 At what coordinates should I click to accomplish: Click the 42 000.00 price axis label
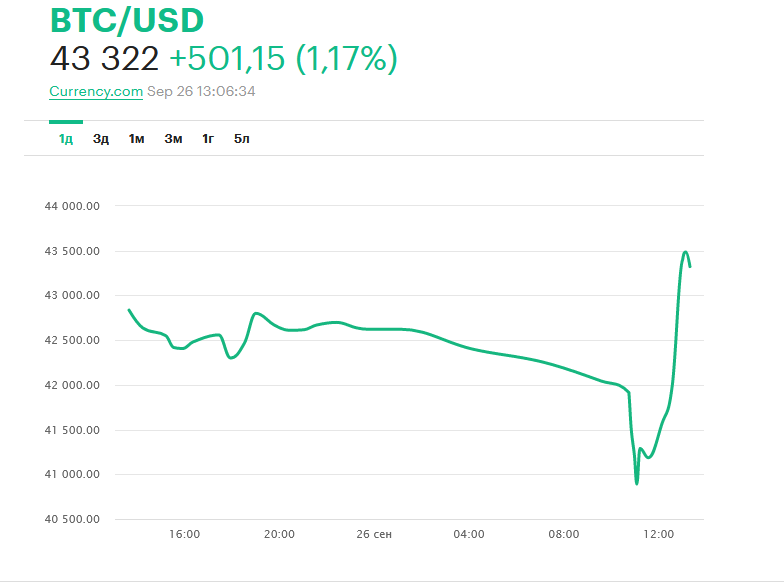72,386
